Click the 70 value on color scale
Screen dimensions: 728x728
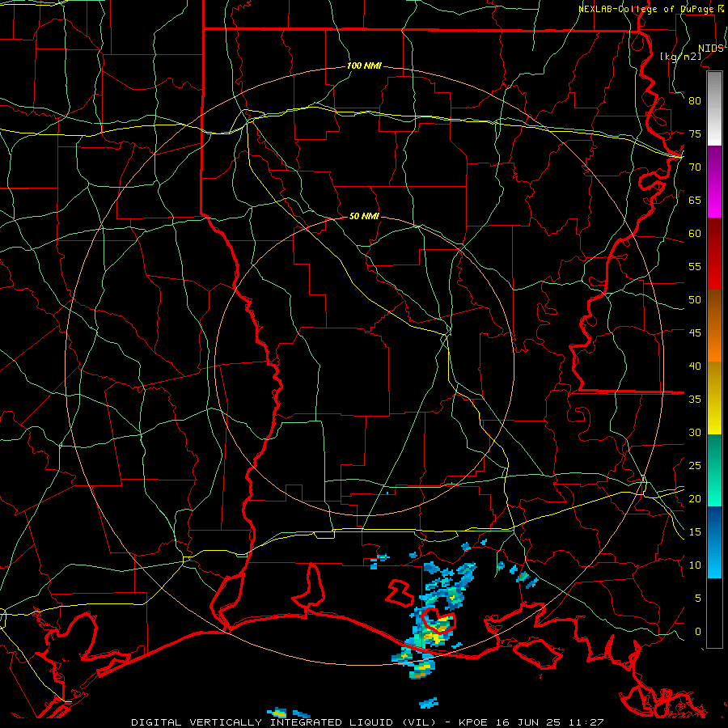[695, 167]
